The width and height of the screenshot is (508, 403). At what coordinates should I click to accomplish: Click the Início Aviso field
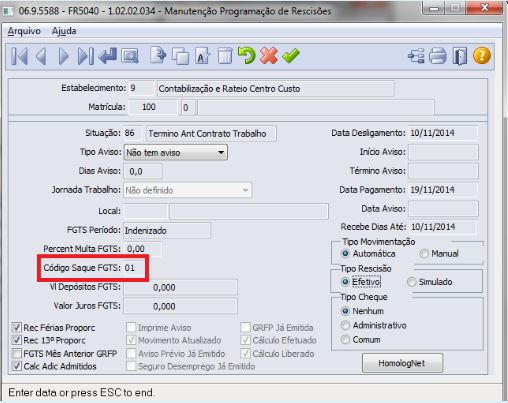[x=443, y=152]
